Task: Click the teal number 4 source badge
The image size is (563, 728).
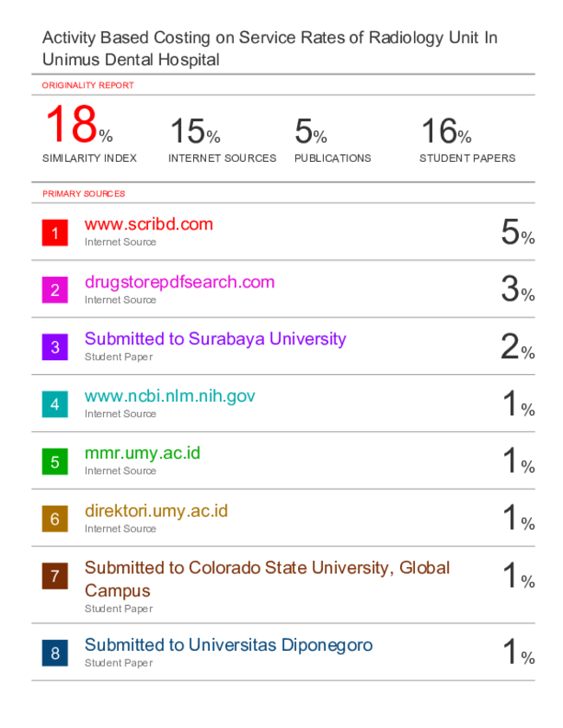Action: point(55,404)
